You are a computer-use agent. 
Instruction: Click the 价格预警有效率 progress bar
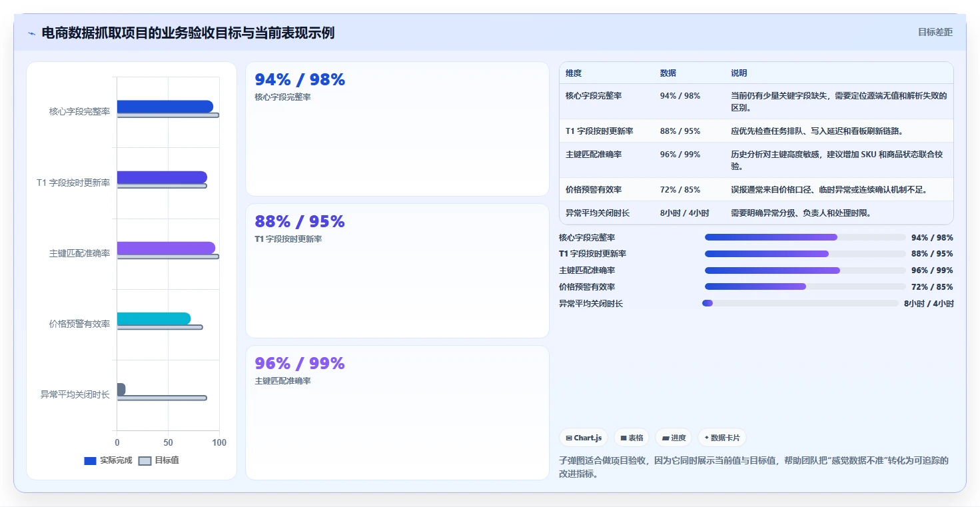(x=805, y=286)
